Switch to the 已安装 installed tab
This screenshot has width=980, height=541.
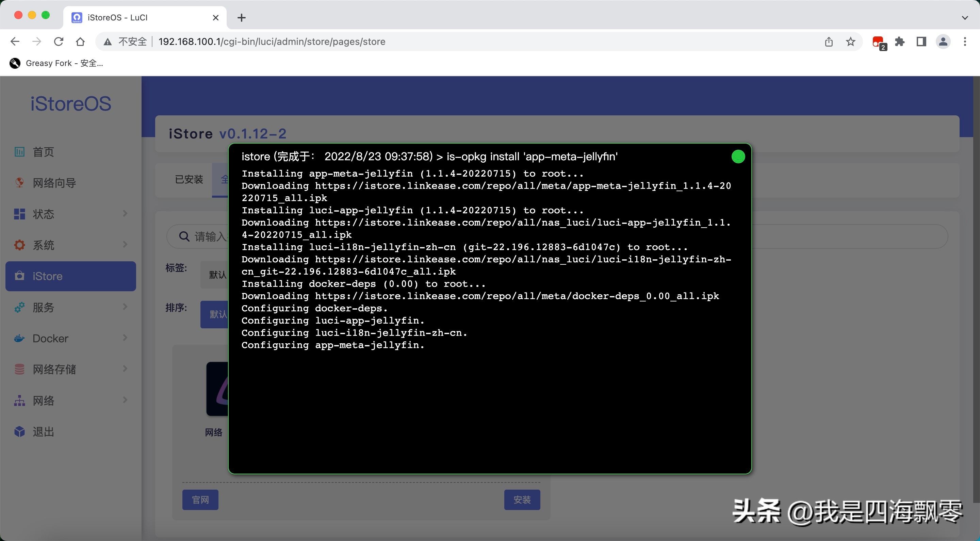tap(189, 180)
